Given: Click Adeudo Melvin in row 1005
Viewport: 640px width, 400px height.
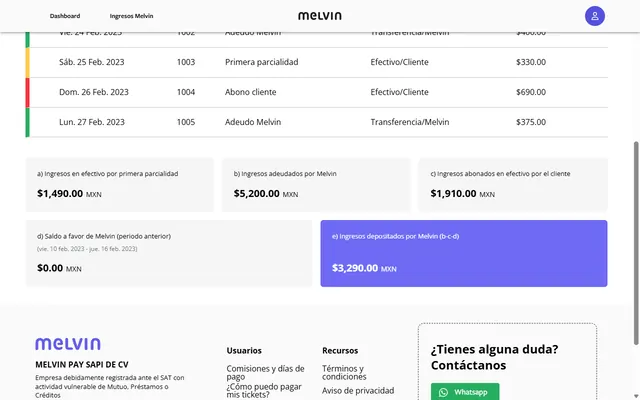Looking at the screenshot, I should tap(253, 122).
